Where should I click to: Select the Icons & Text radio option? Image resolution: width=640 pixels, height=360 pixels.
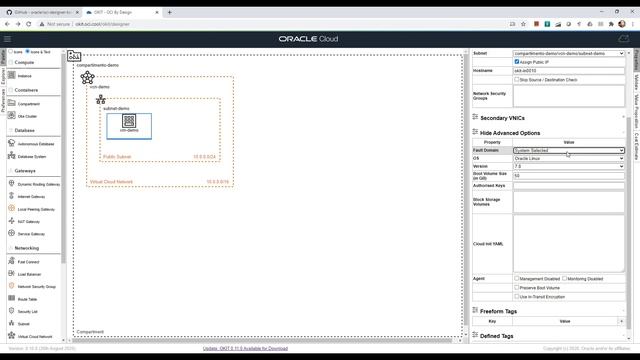[x=27, y=51]
